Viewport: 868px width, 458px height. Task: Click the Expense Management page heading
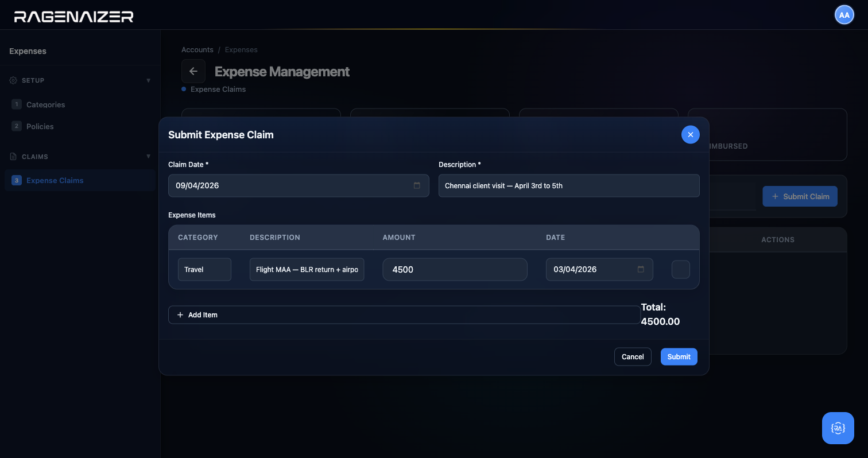282,72
